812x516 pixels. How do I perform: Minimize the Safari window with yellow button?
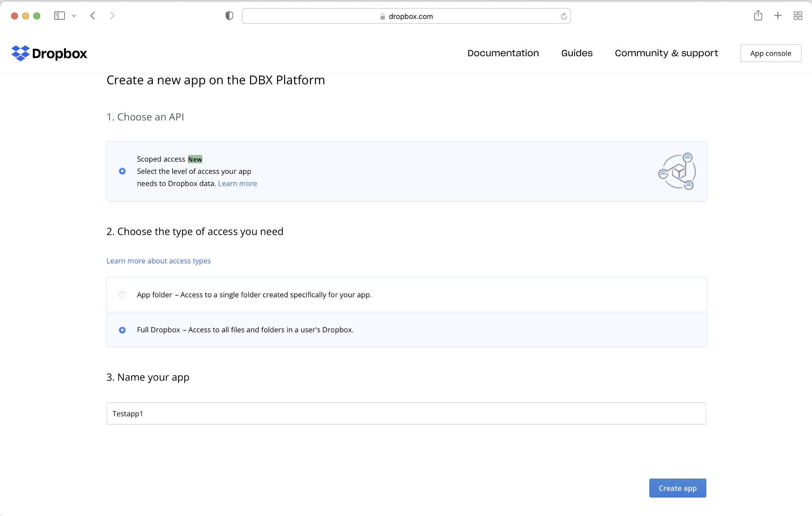pyautogui.click(x=26, y=16)
